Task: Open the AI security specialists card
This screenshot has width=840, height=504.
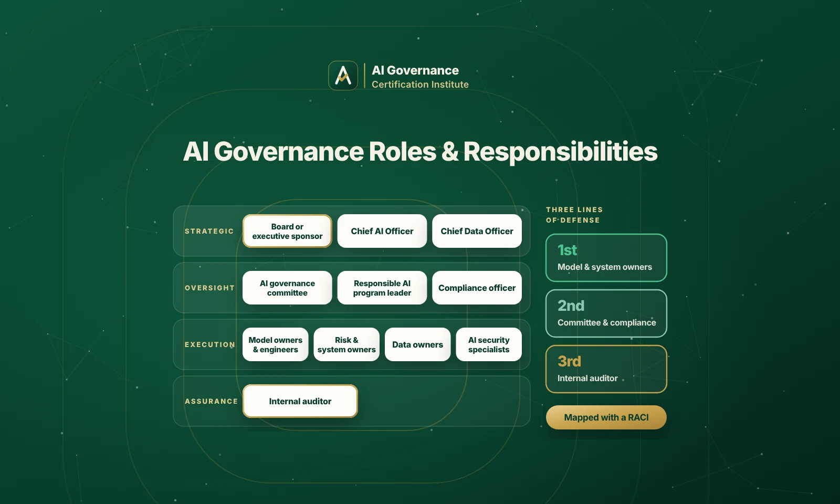Action: (489, 344)
